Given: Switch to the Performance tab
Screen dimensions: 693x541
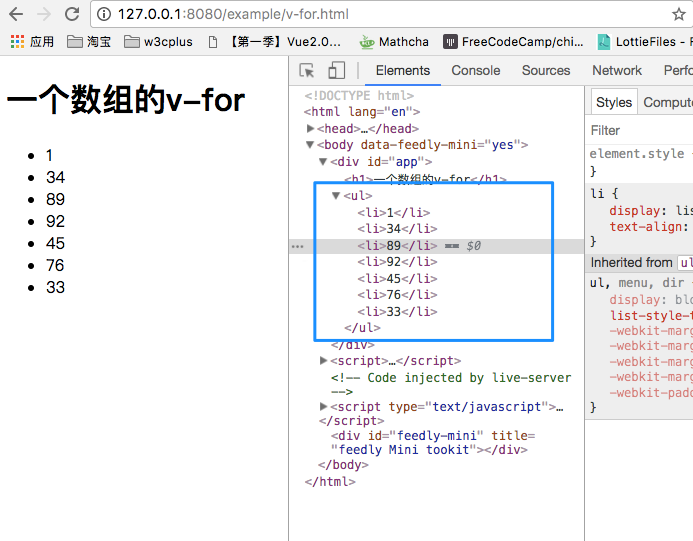Looking at the screenshot, I should pos(678,70).
